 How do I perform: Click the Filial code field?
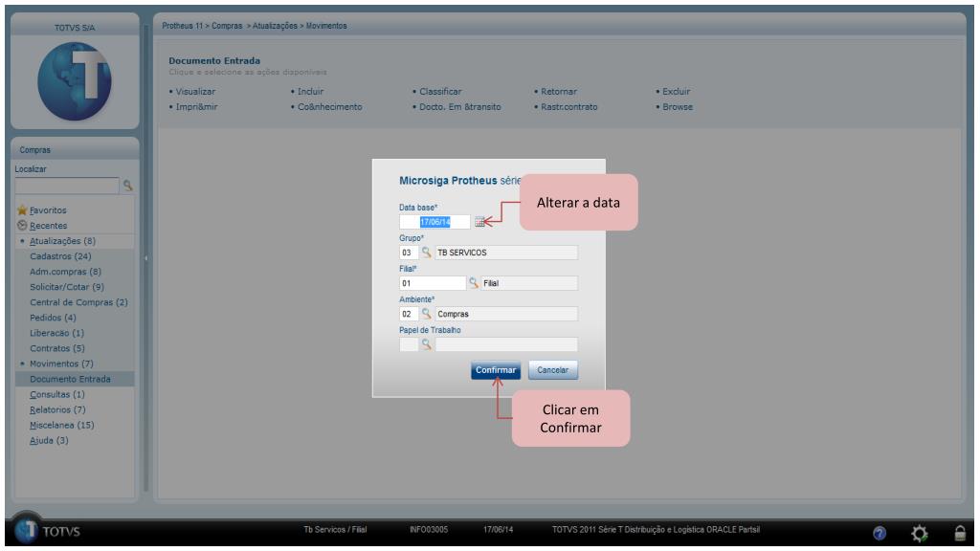click(x=433, y=283)
